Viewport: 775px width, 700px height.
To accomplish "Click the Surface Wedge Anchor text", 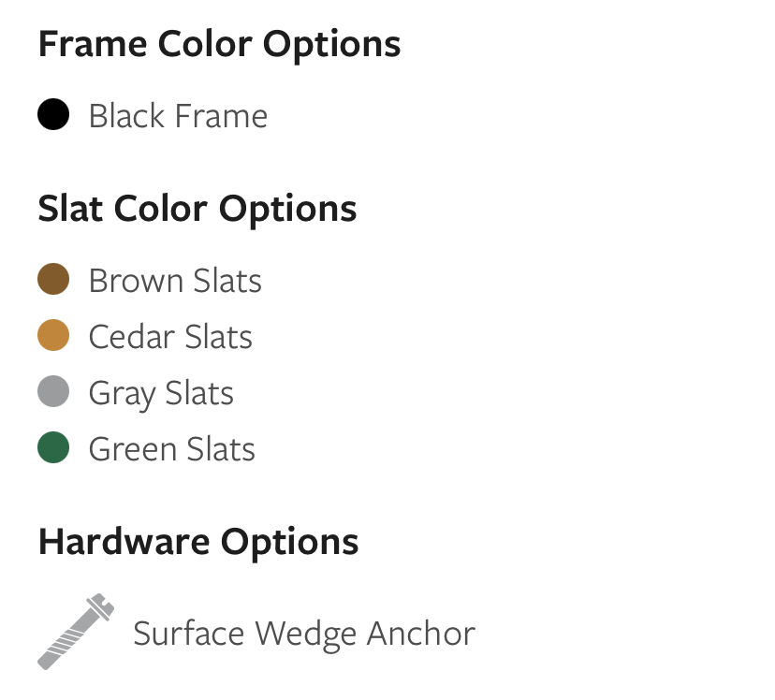I will pyautogui.click(x=304, y=634).
